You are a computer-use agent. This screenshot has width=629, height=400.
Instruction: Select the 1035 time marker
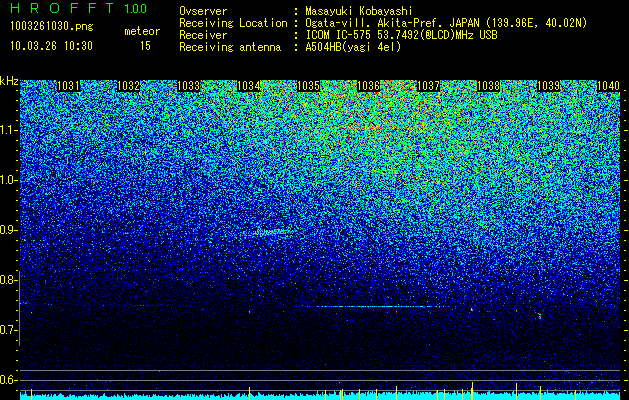pos(308,86)
